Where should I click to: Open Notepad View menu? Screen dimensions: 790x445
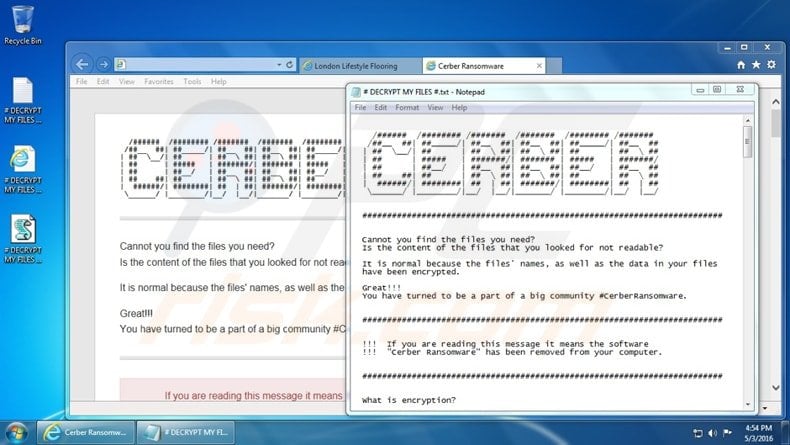(435, 107)
